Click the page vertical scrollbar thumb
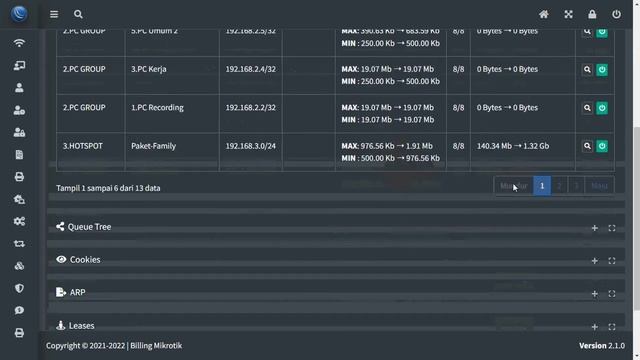This screenshot has width=640, height=360. [x=636, y=218]
